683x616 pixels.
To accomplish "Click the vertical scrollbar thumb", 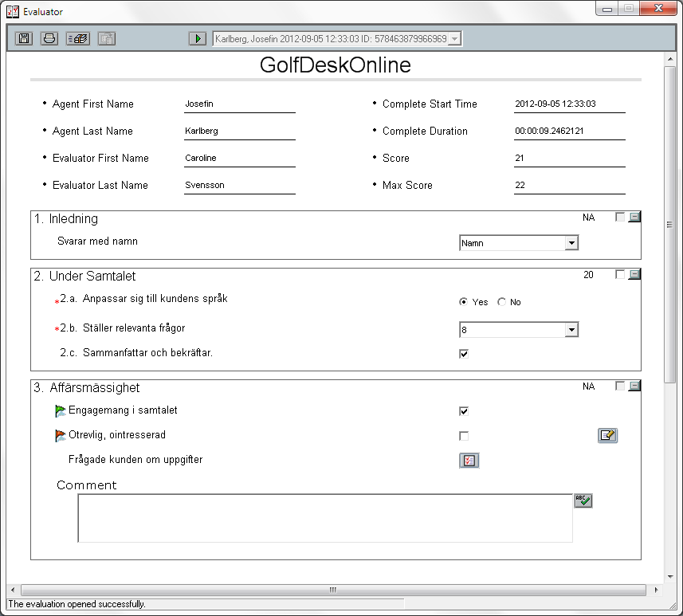I will pos(669,225).
